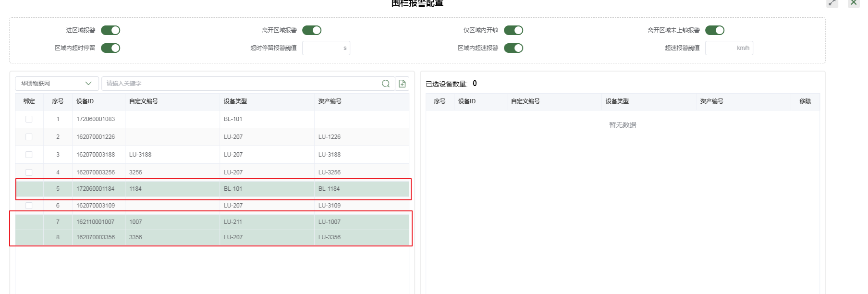Click the keyword search input field

(x=240, y=84)
